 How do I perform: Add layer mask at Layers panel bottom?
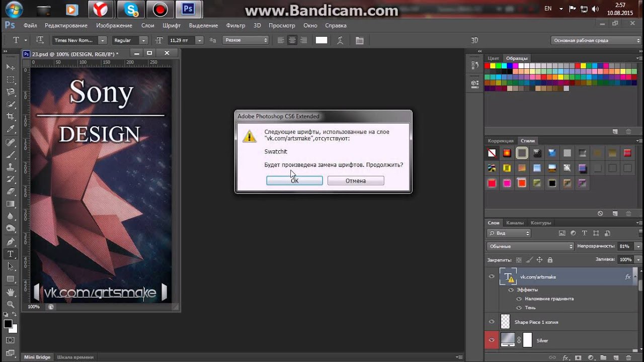pyautogui.click(x=579, y=357)
